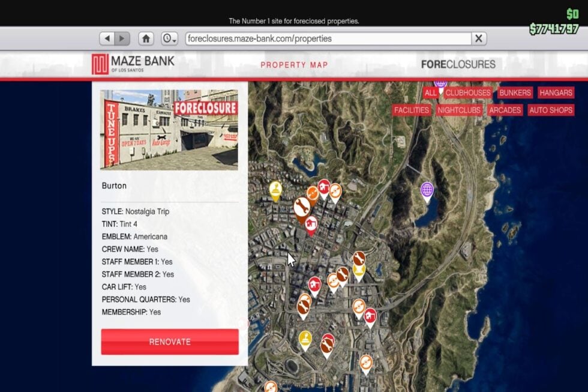Select the purple globe marker beside the lake
Image resolution: width=588 pixels, height=392 pixels.
pyautogui.click(x=427, y=190)
